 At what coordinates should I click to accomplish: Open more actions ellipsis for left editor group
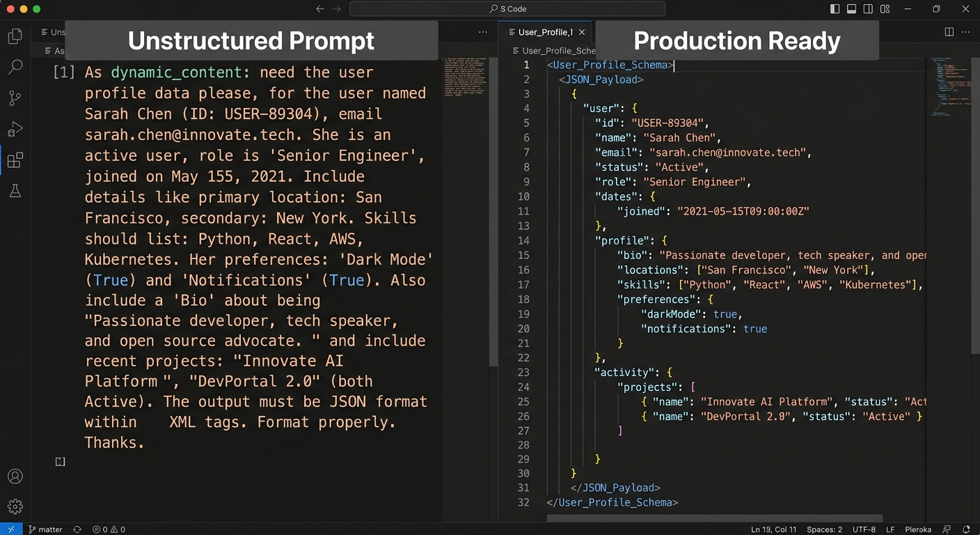(483, 32)
